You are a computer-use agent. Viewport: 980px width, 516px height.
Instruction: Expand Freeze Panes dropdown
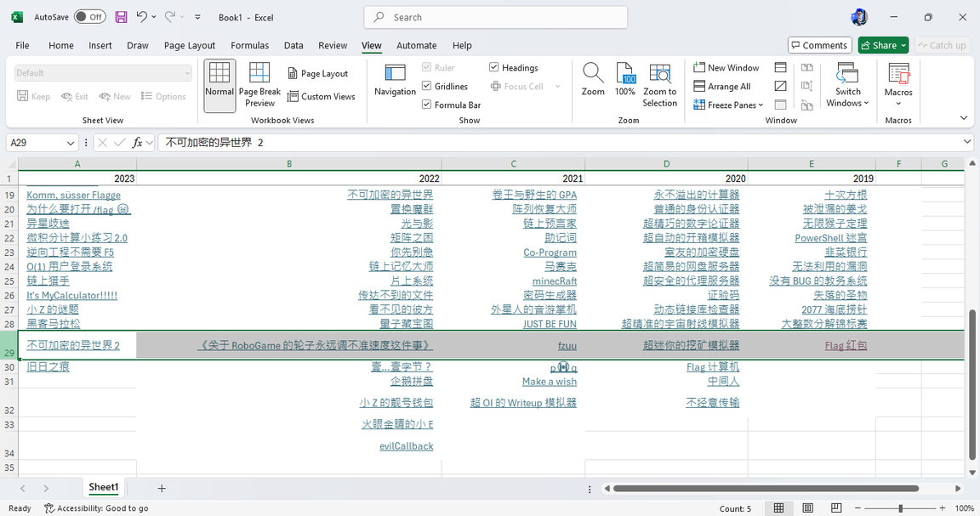coord(761,105)
